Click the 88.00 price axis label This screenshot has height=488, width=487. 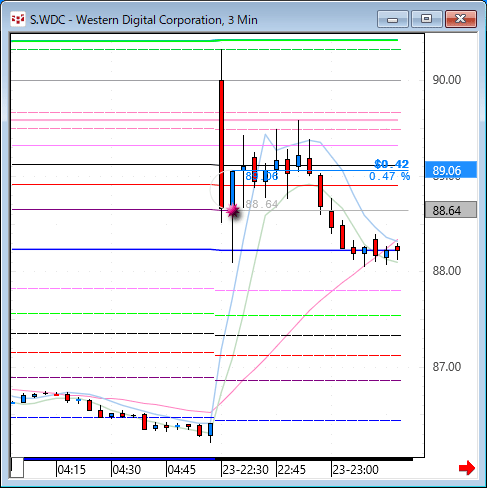(447, 271)
